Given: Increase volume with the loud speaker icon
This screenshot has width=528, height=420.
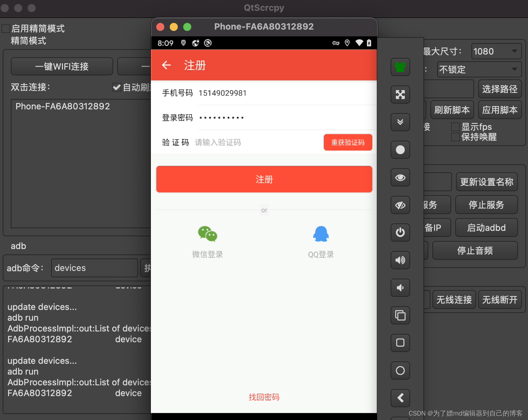Looking at the screenshot, I should click(400, 260).
